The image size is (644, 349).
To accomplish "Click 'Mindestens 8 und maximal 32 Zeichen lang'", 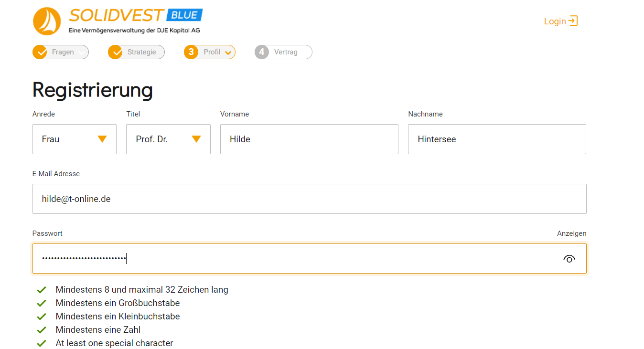I will 142,290.
